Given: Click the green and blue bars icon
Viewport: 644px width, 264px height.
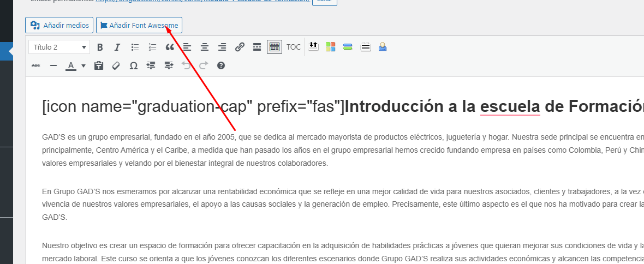Looking at the screenshot, I should click(348, 47).
